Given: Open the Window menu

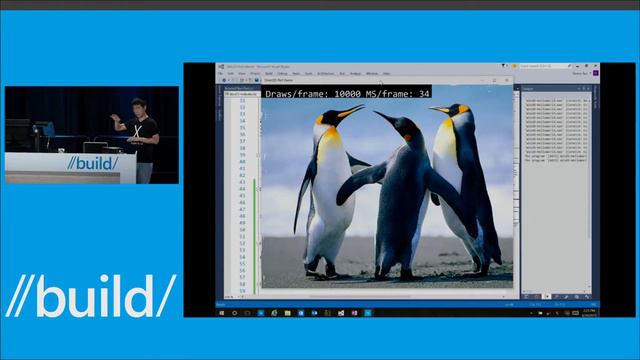Looking at the screenshot, I should pos(372,73).
